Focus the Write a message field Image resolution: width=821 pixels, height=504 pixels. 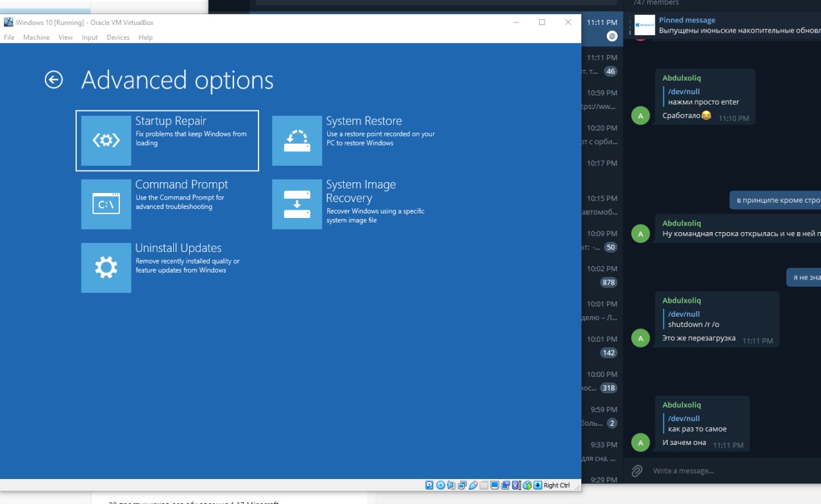[734, 471]
